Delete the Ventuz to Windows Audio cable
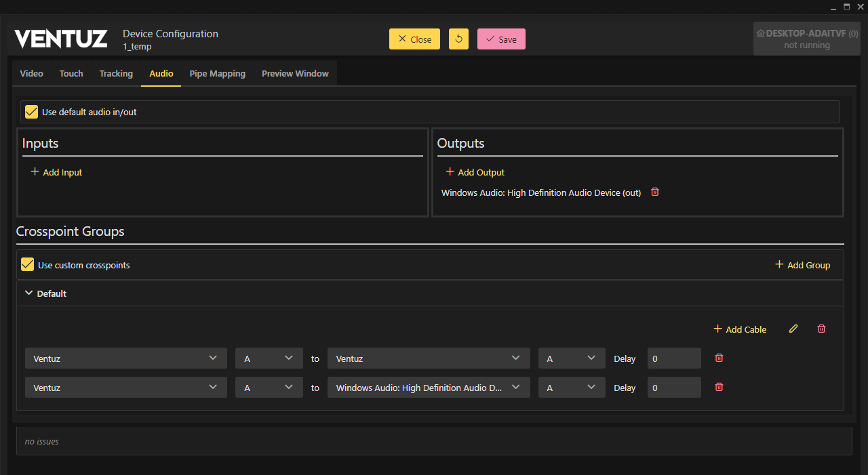The image size is (868, 475). coord(719,387)
